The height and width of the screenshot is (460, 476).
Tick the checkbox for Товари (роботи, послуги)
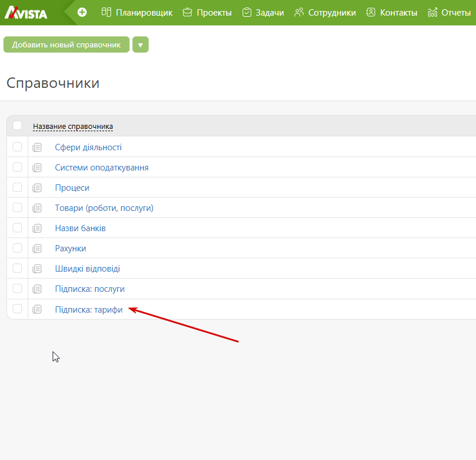point(17,207)
